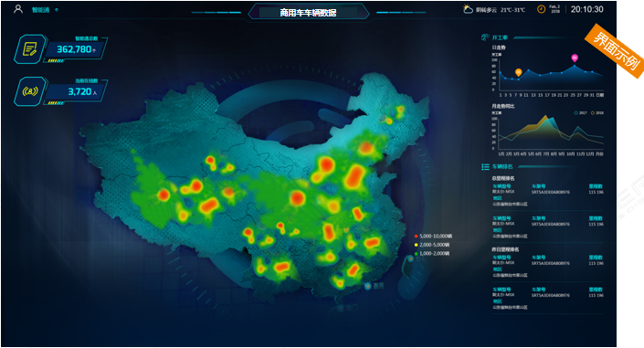Toggle the 2017 series in monthly chart legend
Screen dimensions: 644x348
pos(580,112)
